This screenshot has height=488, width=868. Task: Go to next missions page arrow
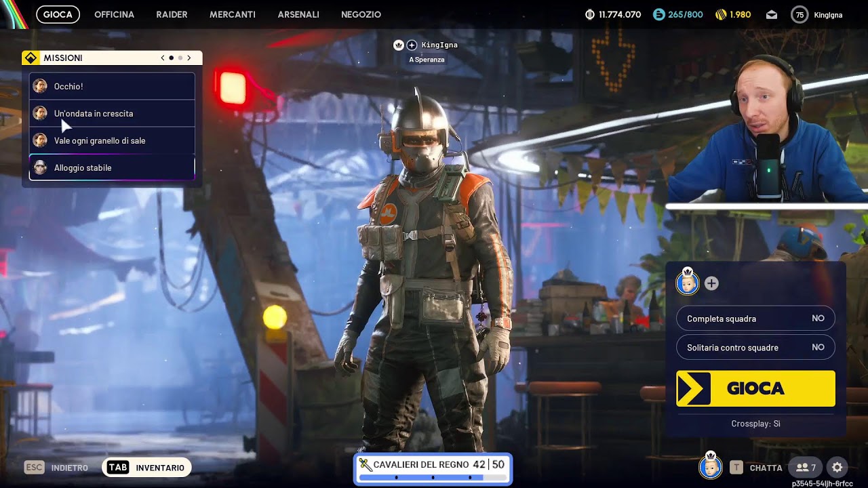coord(189,58)
